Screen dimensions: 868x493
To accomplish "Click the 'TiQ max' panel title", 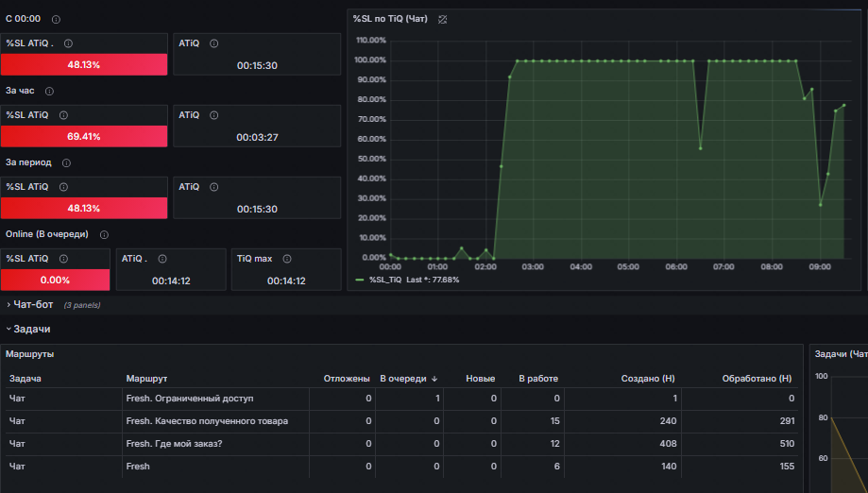I will pyautogui.click(x=255, y=259).
